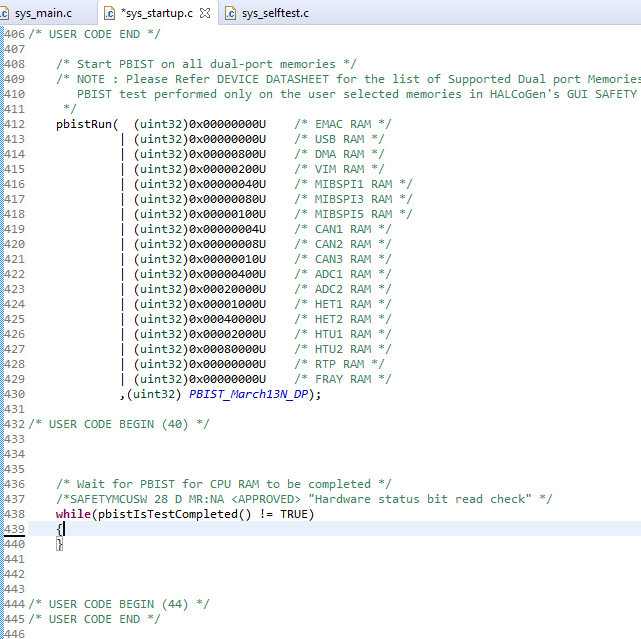This screenshot has height=639, width=641.
Task: Click line number 430 in the gutter
Action: click(x=14, y=394)
